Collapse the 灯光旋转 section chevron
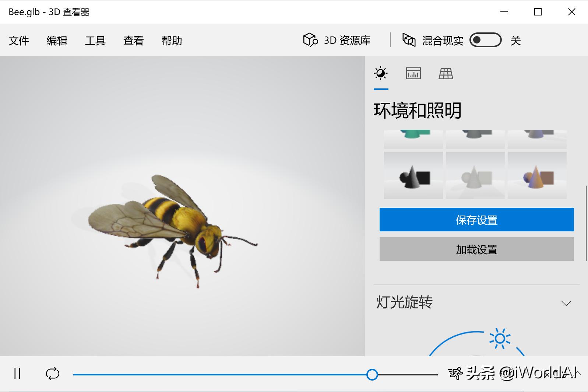The height and width of the screenshot is (392, 588). (566, 303)
